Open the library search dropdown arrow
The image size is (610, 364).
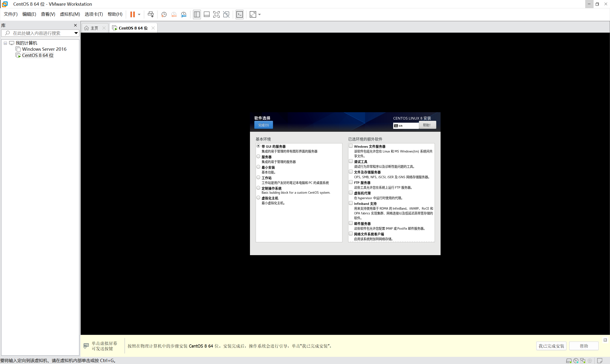(76, 33)
